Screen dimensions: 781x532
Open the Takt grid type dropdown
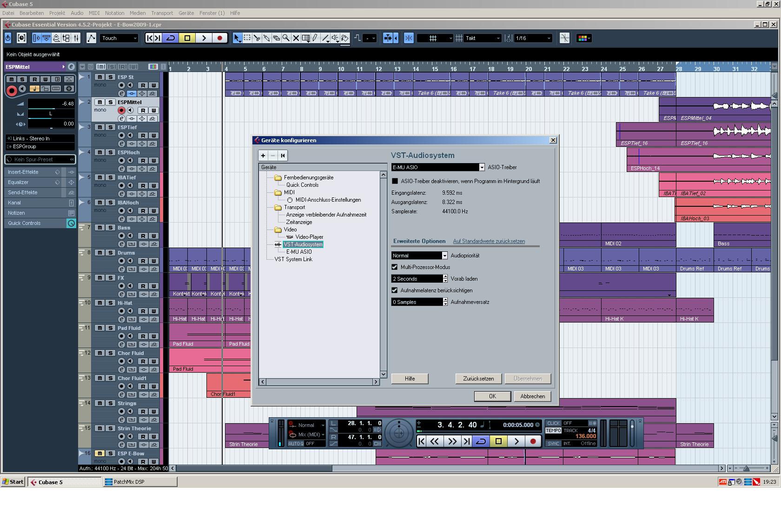pos(483,38)
